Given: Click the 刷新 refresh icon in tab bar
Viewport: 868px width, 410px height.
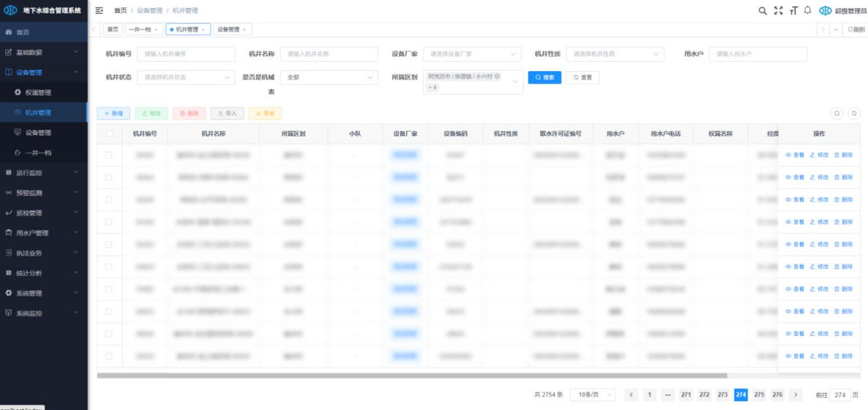Looking at the screenshot, I should pos(852,29).
